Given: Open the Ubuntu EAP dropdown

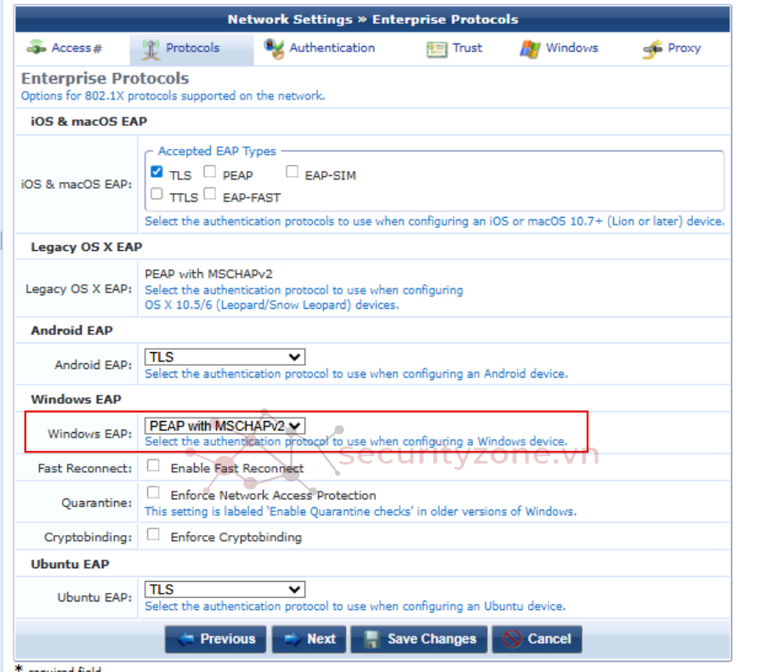Looking at the screenshot, I should (224, 589).
